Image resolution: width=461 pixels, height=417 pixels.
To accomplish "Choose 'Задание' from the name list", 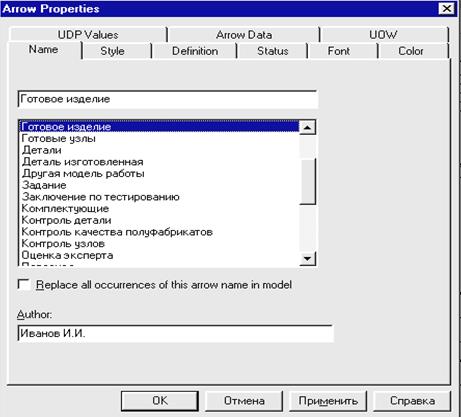I will tap(159, 185).
